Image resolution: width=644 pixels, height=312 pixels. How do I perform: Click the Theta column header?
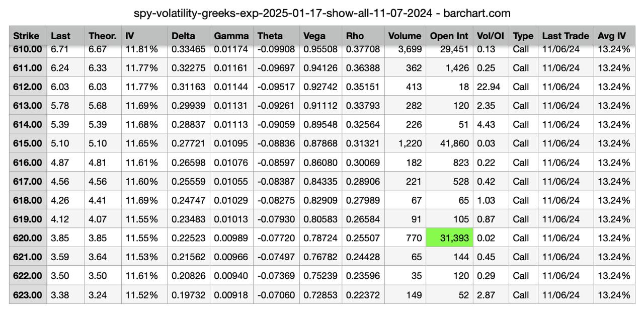pyautogui.click(x=270, y=36)
